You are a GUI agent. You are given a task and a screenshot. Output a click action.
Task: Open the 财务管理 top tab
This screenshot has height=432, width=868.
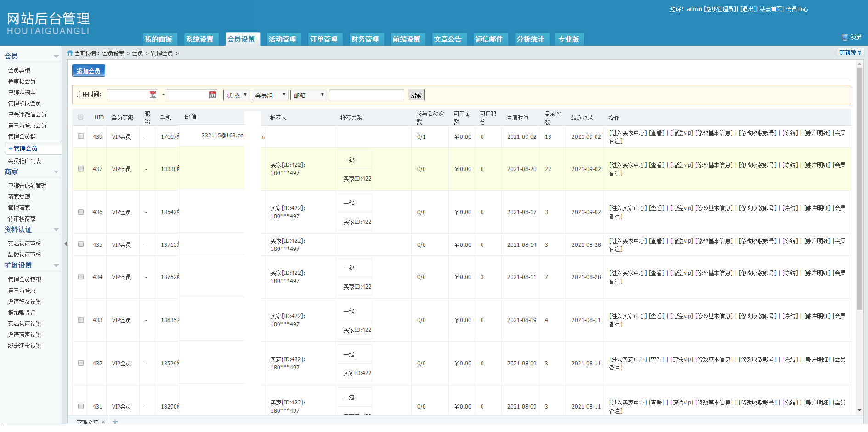tap(365, 40)
